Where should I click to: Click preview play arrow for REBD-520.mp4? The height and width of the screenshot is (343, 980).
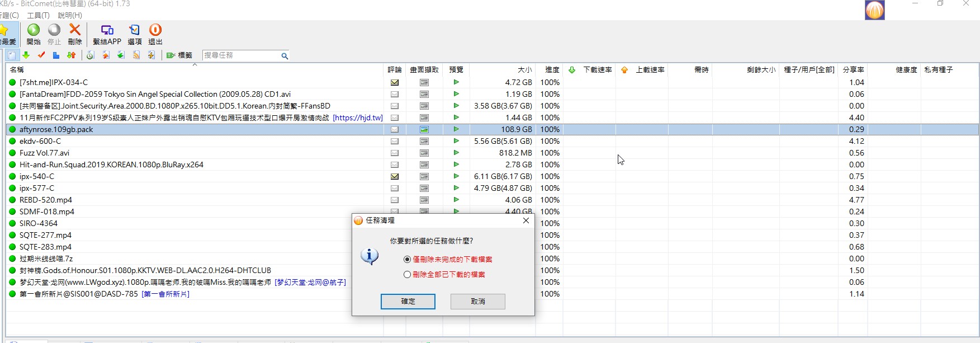point(456,200)
